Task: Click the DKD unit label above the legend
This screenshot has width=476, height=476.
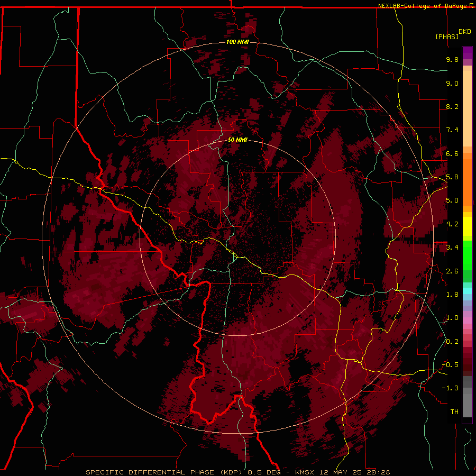Action: pos(465,32)
